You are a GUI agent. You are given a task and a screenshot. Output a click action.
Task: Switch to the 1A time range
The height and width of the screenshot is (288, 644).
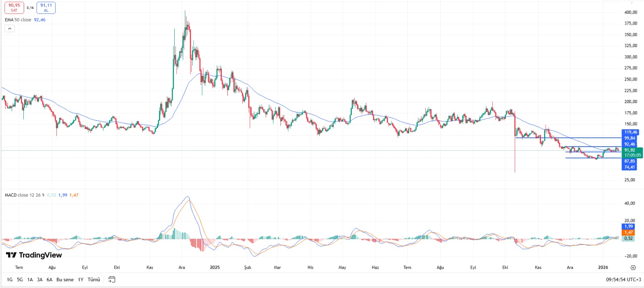[30, 280]
